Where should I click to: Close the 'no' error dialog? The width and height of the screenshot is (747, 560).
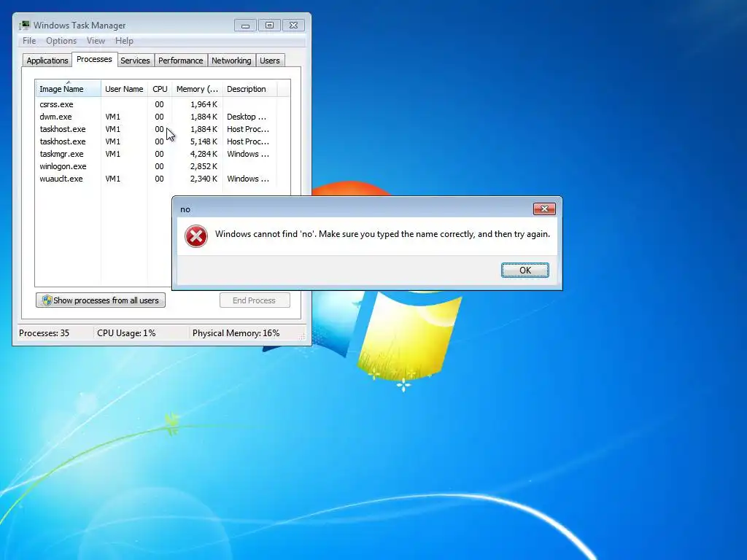click(x=544, y=209)
